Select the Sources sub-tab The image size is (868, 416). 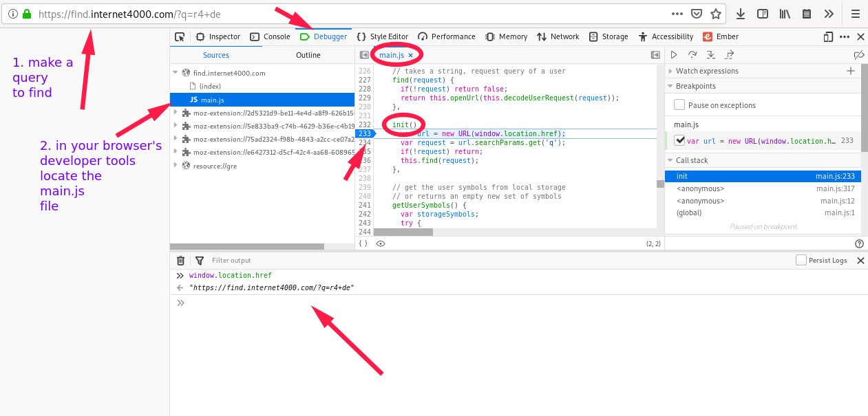pos(216,55)
